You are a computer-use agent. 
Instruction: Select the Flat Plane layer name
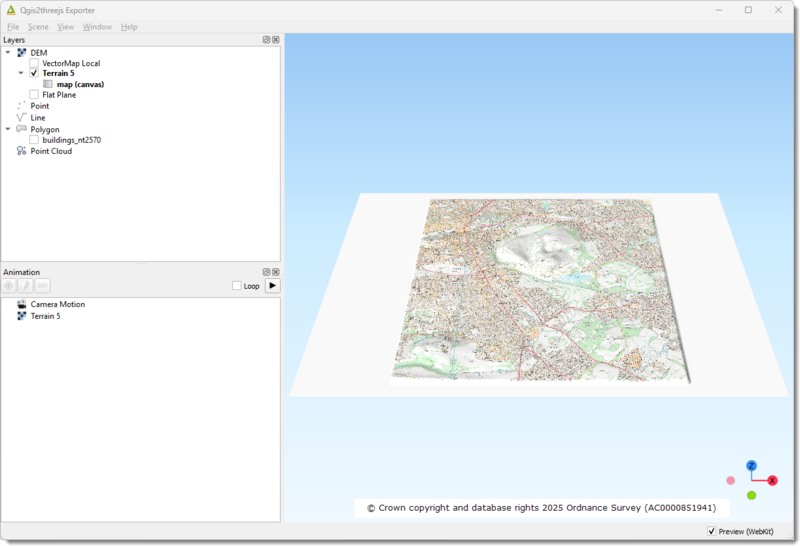pos(59,95)
